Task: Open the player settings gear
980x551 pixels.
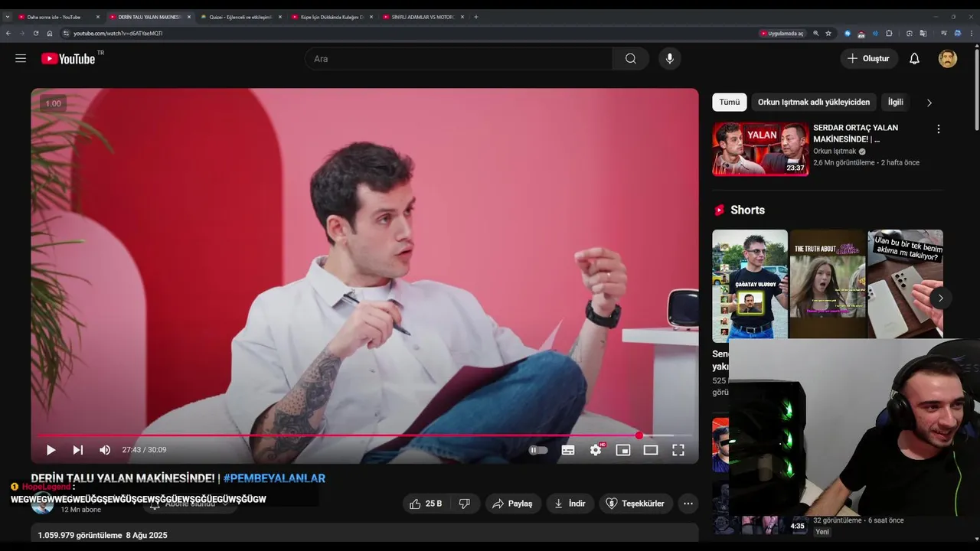Action: click(x=596, y=450)
